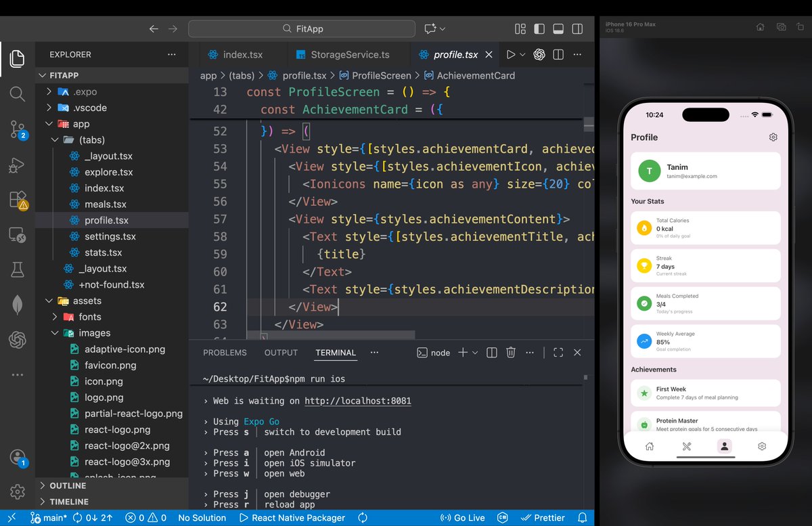Toggle the secondary side bar
812x526 pixels.
tap(577, 29)
